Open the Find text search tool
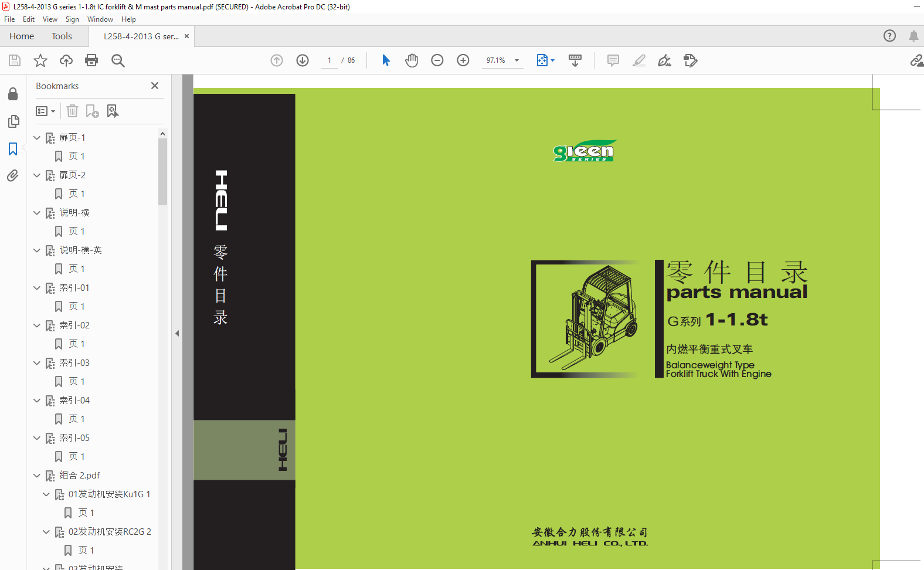This screenshot has height=570, width=924. coord(118,60)
